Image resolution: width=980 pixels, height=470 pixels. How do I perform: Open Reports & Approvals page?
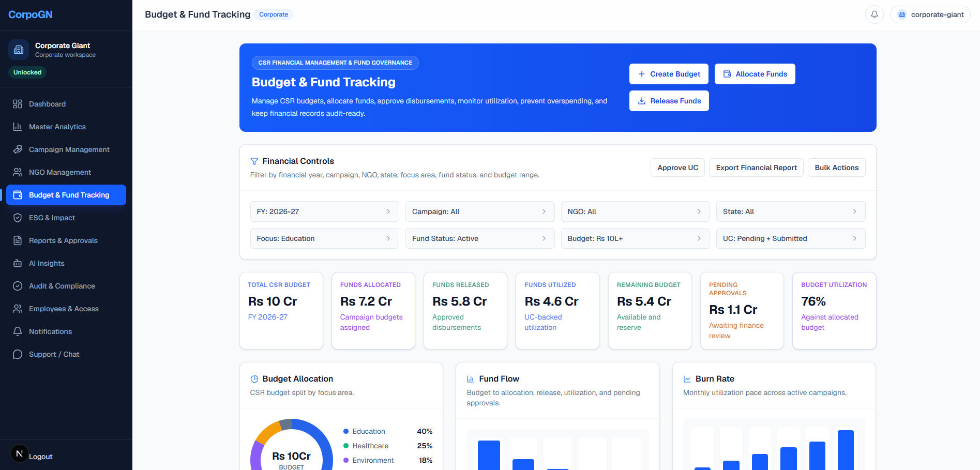point(66,240)
